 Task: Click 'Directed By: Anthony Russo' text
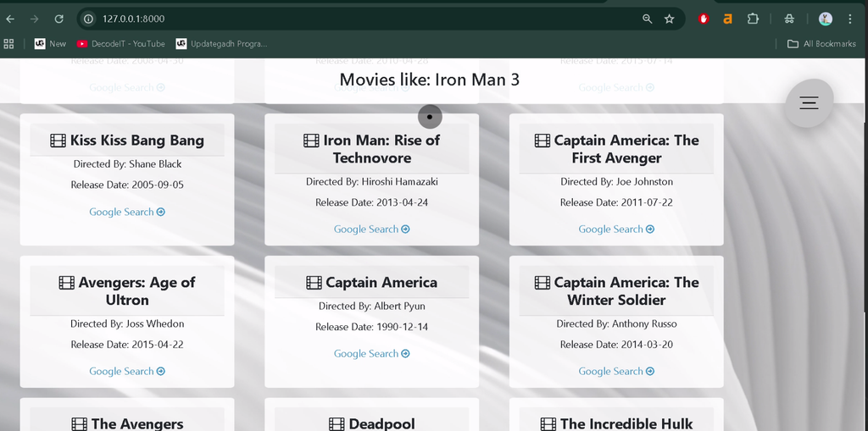point(617,323)
